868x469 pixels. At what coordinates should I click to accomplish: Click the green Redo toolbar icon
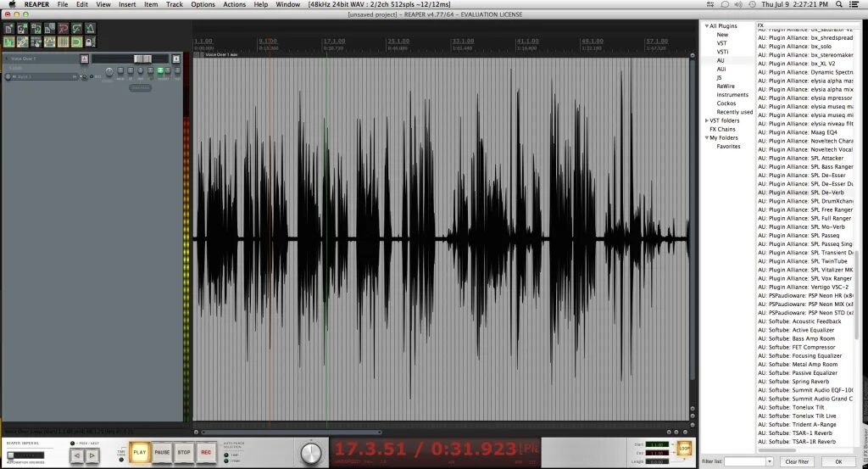coord(77,28)
